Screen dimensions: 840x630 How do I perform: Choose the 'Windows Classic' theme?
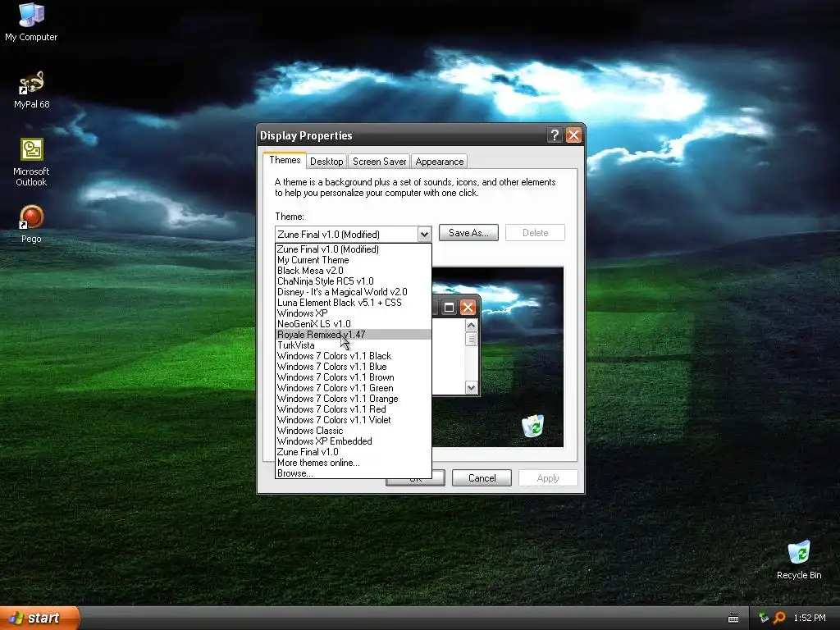353,431
